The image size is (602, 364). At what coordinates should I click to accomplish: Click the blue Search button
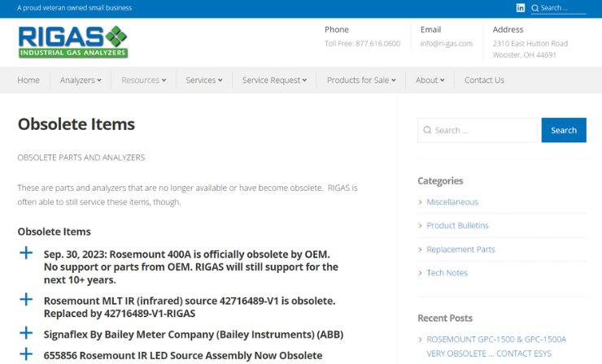(563, 130)
